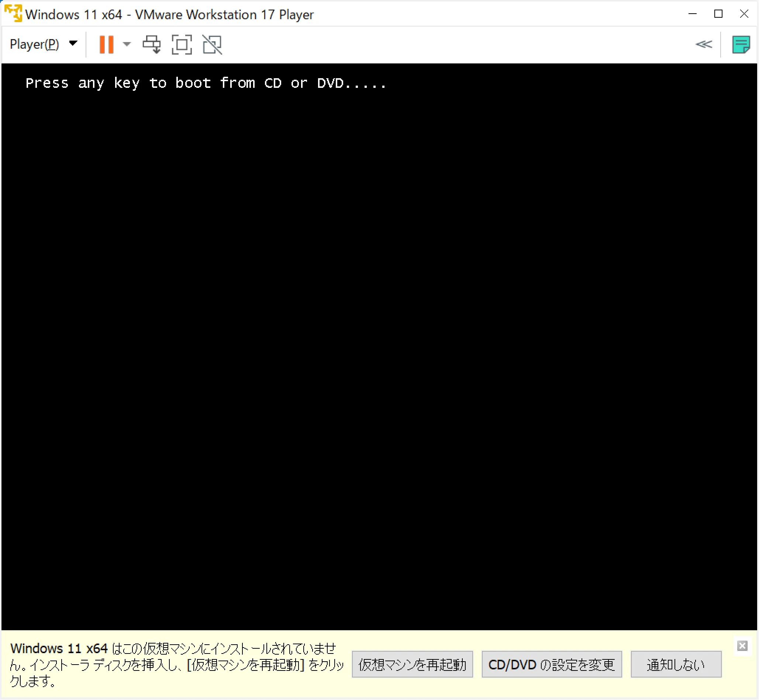Screen dimensions: 759x700
Task: Click the Send Ctrl+Alt+Del icon
Action: [153, 44]
